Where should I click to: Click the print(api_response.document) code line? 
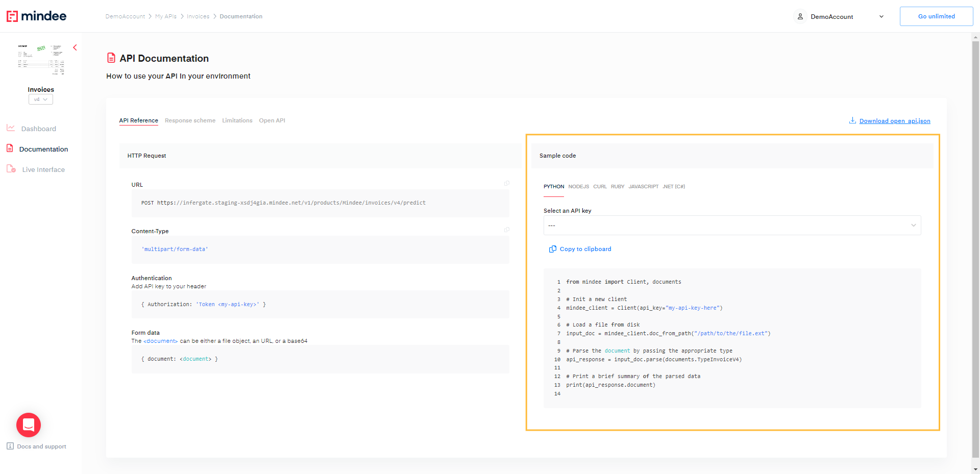(x=610, y=385)
